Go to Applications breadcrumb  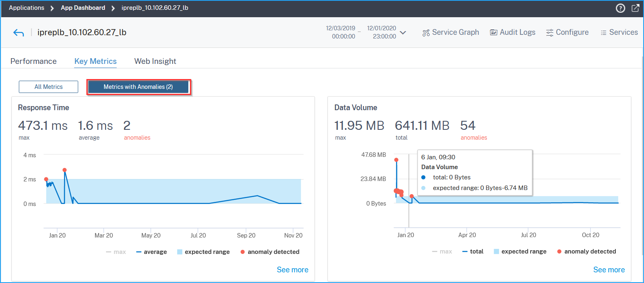pos(27,8)
